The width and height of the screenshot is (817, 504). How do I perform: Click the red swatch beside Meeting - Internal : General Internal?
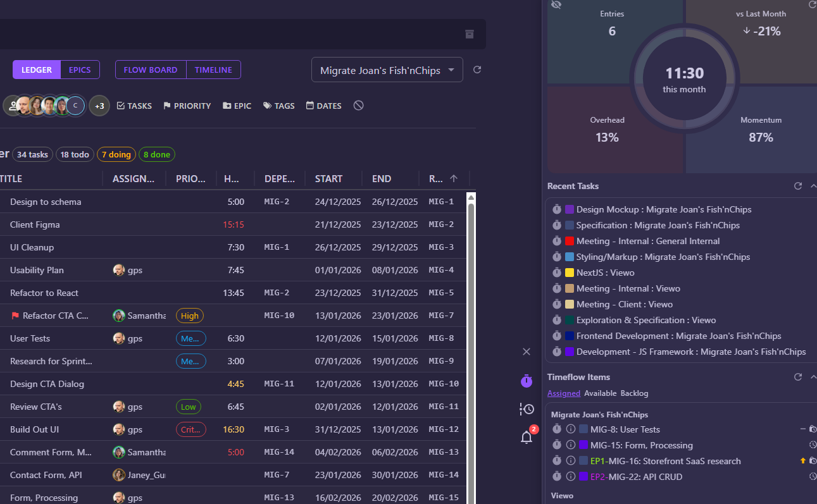570,241
